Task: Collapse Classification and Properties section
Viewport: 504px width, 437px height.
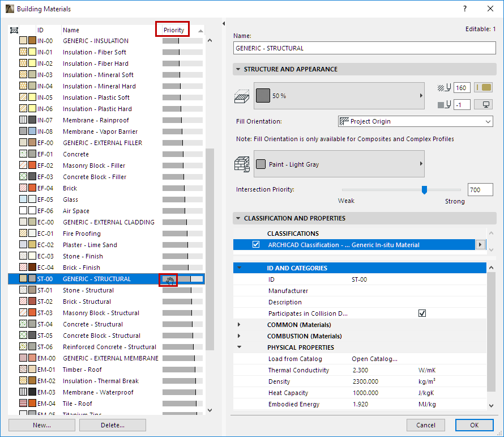Action: (238, 218)
